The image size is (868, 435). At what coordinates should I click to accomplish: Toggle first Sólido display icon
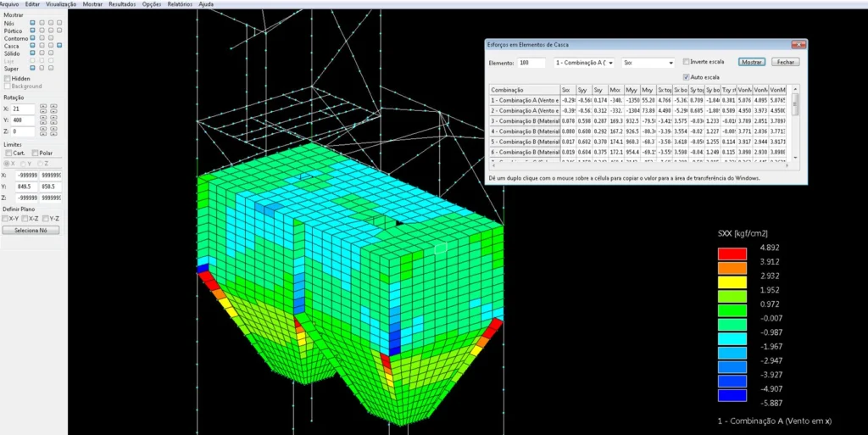point(32,53)
